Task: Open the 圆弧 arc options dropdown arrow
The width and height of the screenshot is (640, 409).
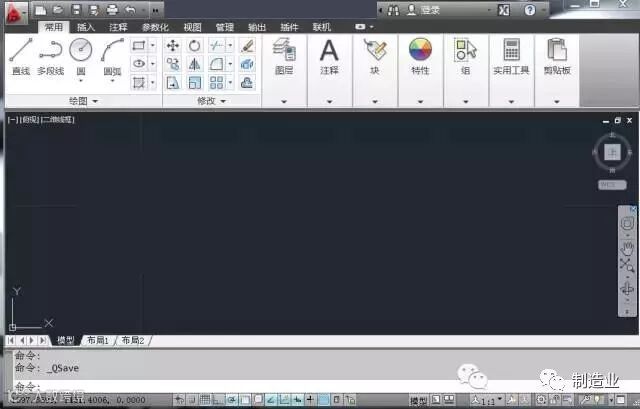Action: pyautogui.click(x=112, y=81)
